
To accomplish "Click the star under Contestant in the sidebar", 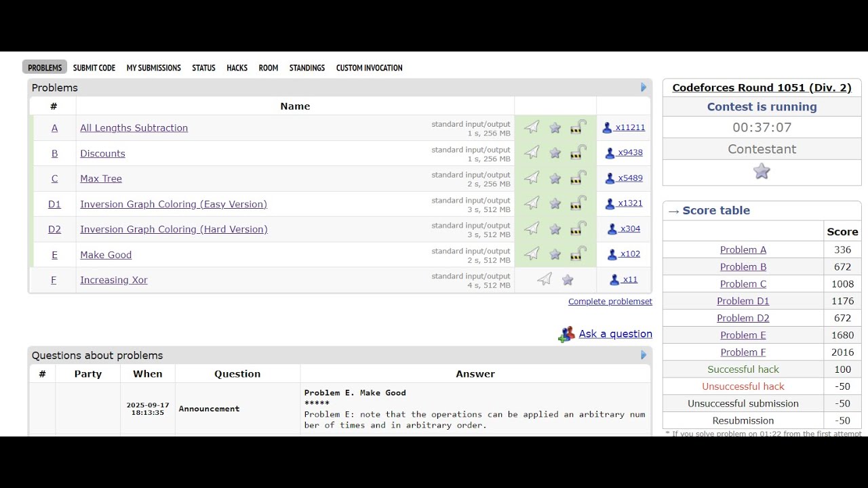I will [762, 171].
